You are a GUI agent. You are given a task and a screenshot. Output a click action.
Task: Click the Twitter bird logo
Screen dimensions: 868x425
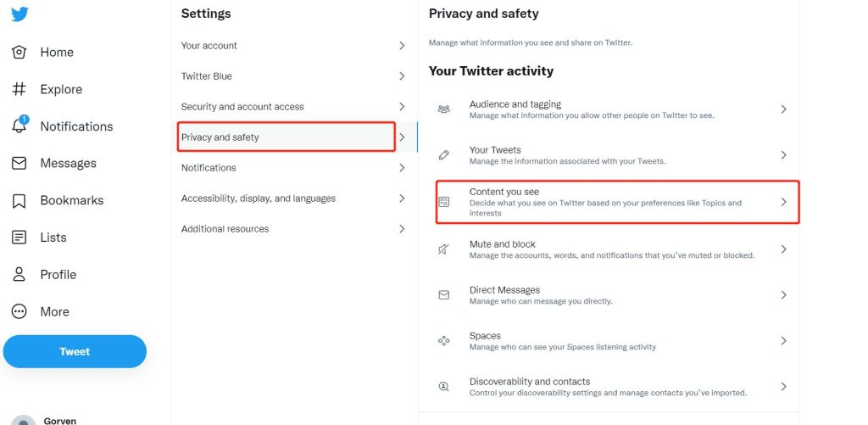(19, 14)
